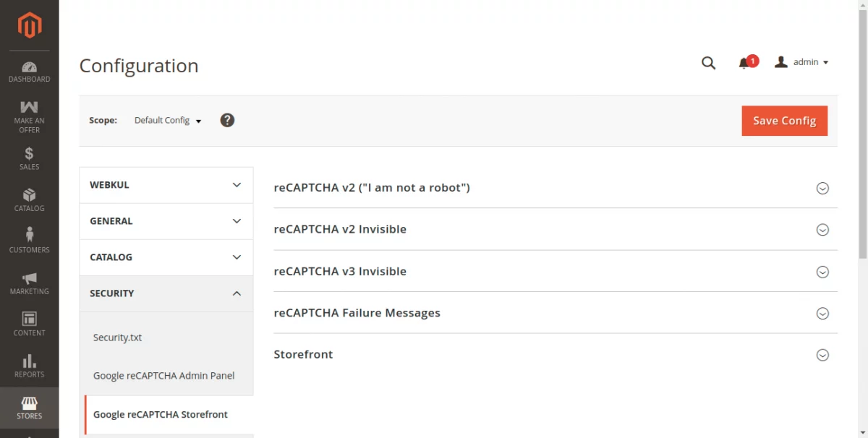The width and height of the screenshot is (868, 438).
Task: Click the Save Config button
Action: click(784, 121)
